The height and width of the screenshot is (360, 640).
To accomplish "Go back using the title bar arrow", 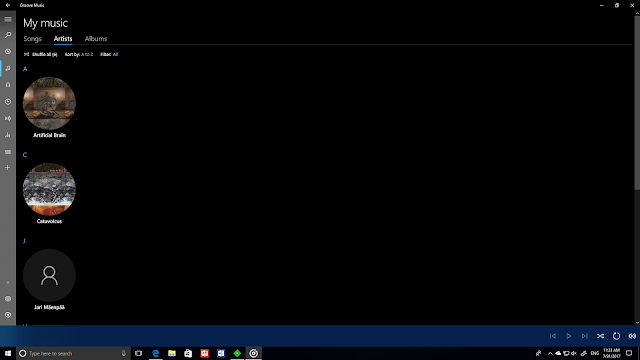I will tap(8, 5).
